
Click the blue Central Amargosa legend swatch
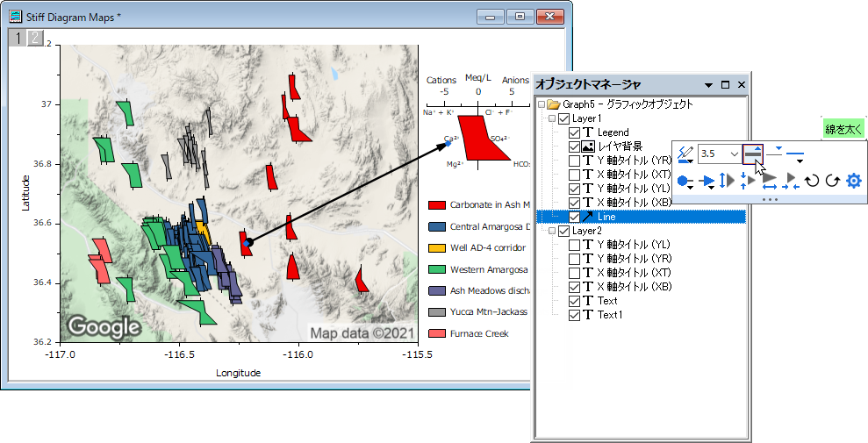coord(437,226)
